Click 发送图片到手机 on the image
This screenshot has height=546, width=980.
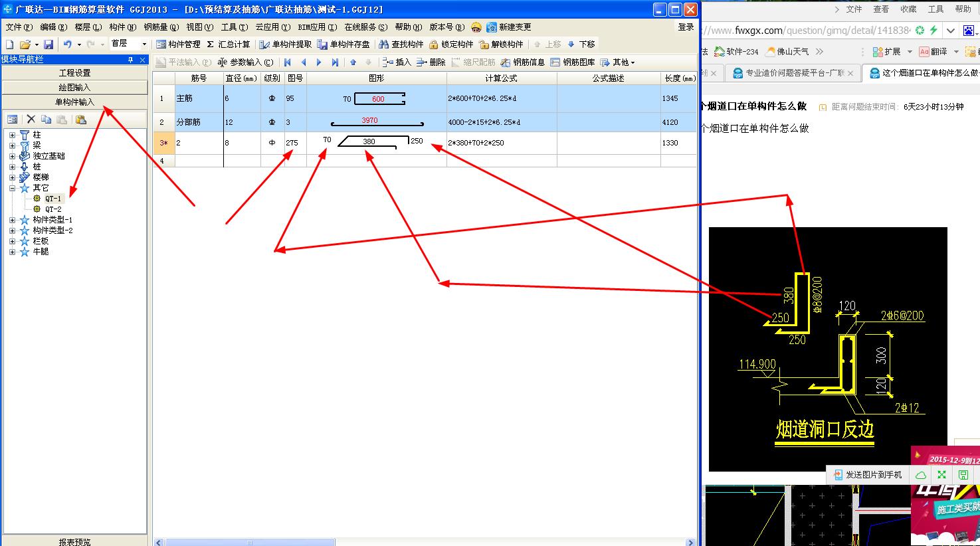coord(868,475)
